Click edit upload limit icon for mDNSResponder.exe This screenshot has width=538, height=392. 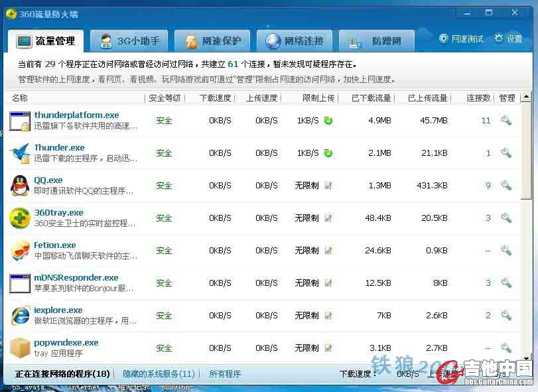[328, 283]
